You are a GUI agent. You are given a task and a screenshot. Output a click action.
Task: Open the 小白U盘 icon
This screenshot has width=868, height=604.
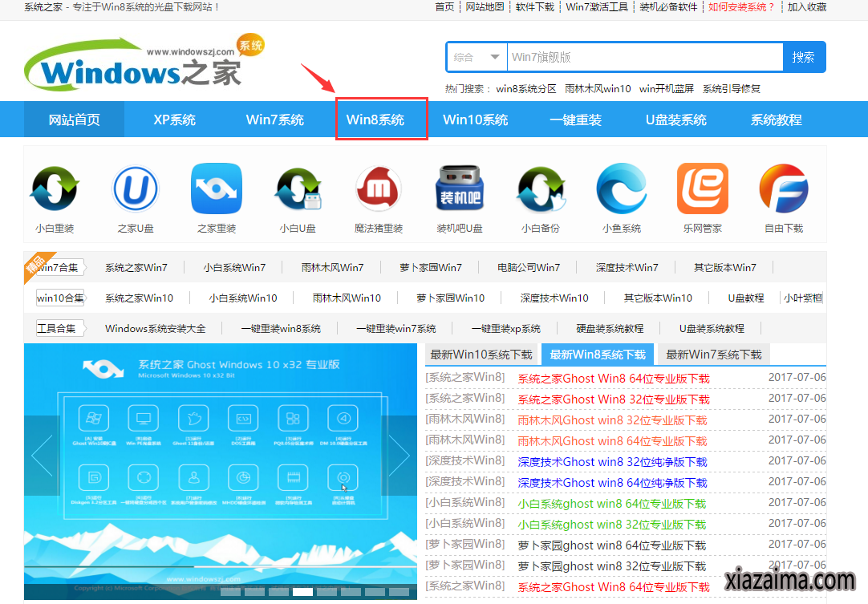tap(298, 188)
